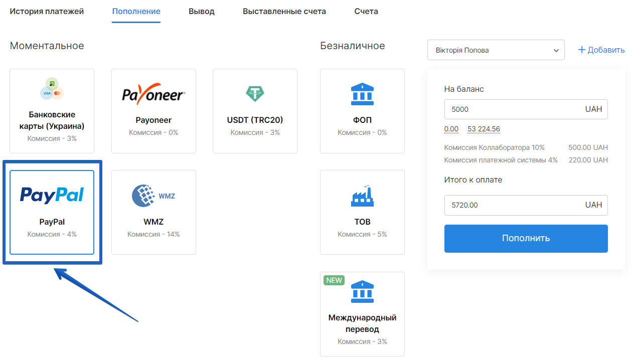
Task: Expand the dropdown chevron arrow for payer
Action: pyautogui.click(x=556, y=51)
